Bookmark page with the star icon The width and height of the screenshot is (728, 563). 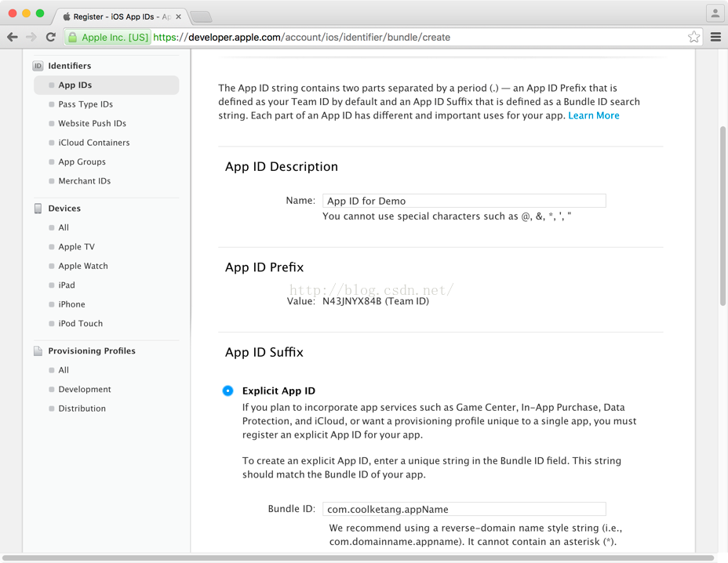[x=693, y=37]
